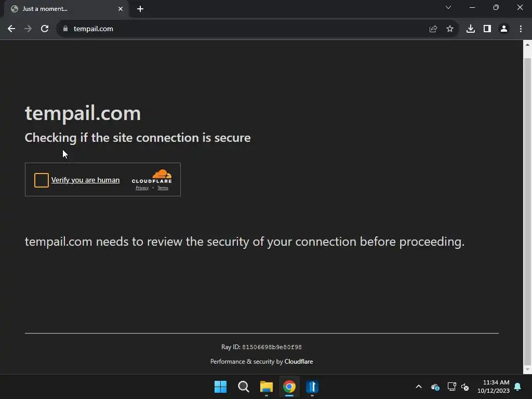The width and height of the screenshot is (532, 399).
Task: Open Cloudflare Terms link
Action: (163, 188)
